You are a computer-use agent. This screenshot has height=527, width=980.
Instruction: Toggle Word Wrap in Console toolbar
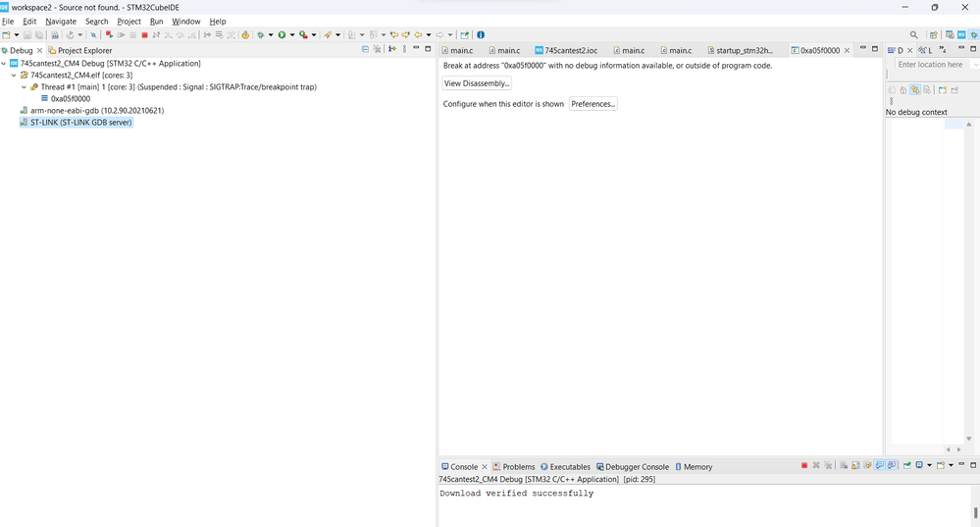point(867,466)
